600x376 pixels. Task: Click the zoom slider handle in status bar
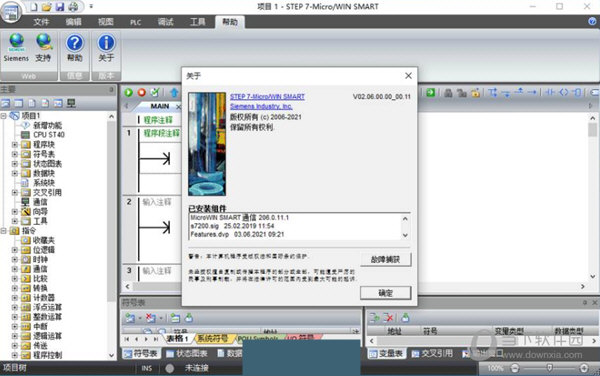549,368
